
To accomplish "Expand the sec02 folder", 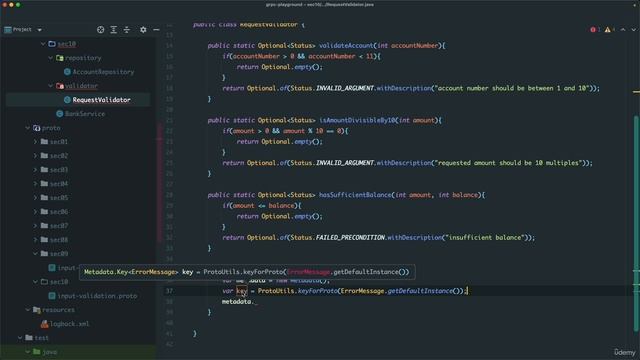I will click(35, 156).
